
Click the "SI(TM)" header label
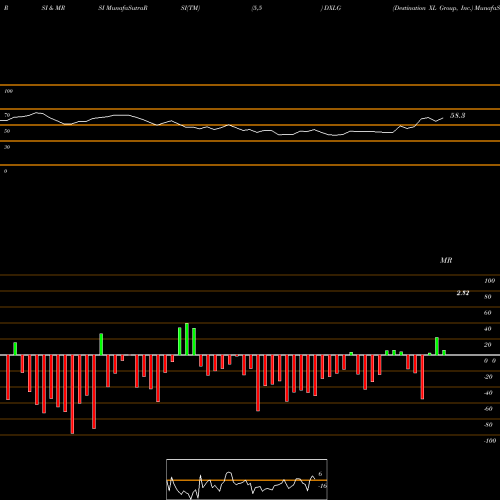coord(190,8)
